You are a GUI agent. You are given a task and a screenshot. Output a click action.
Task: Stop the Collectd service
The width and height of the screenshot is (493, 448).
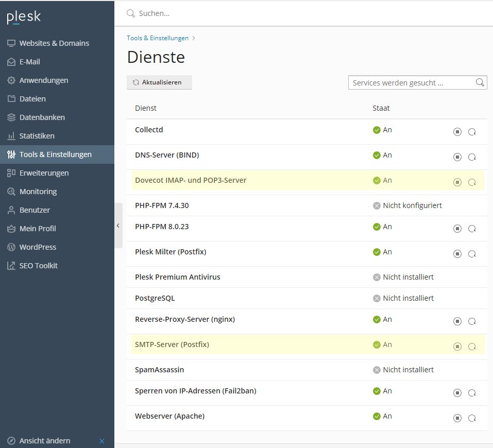coord(457,132)
